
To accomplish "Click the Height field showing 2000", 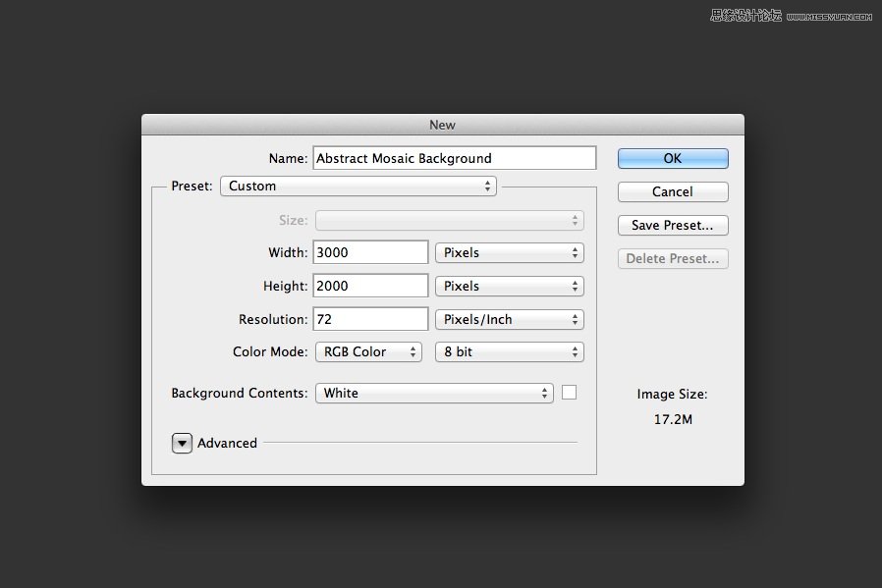I will (x=370, y=286).
